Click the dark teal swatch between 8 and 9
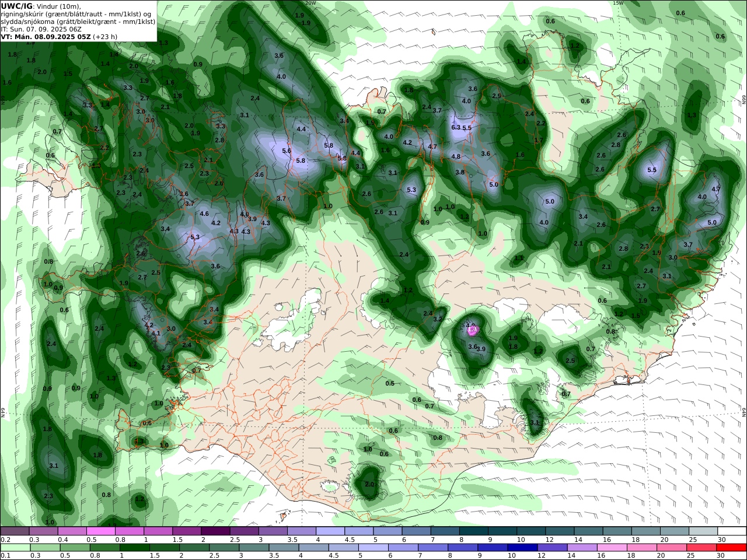This screenshot has width=747, height=560. click(x=473, y=531)
